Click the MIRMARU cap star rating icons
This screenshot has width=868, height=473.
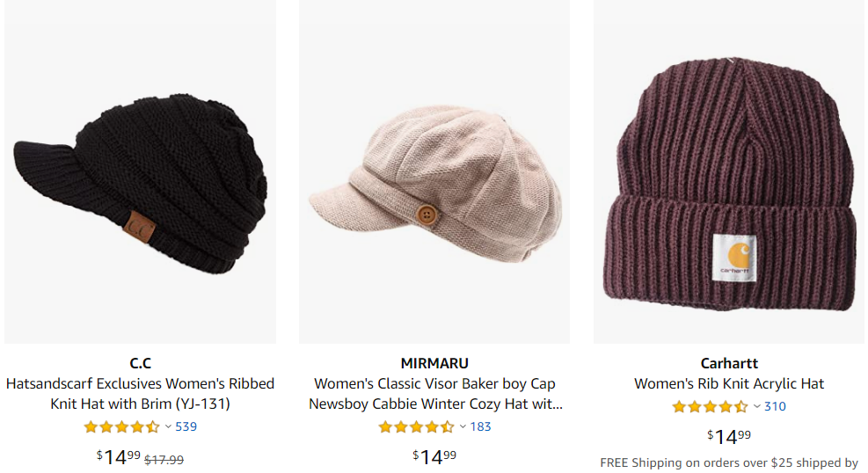tap(416, 427)
